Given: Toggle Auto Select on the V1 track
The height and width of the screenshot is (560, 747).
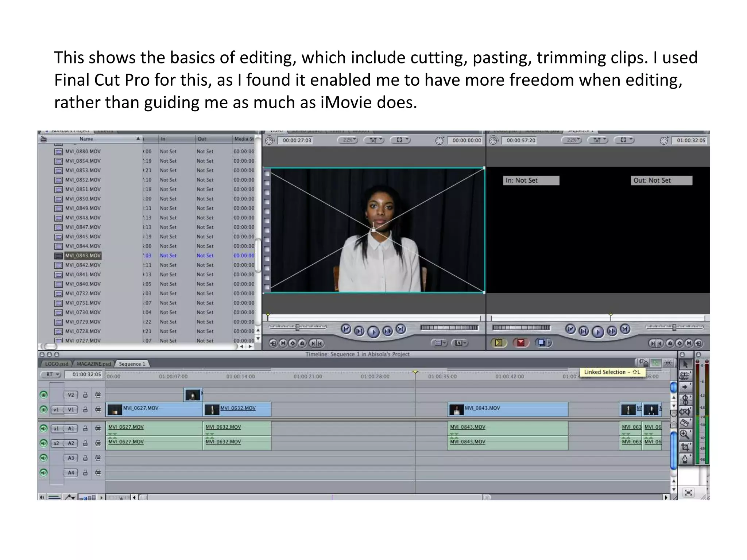Looking at the screenshot, I should coord(98,409).
